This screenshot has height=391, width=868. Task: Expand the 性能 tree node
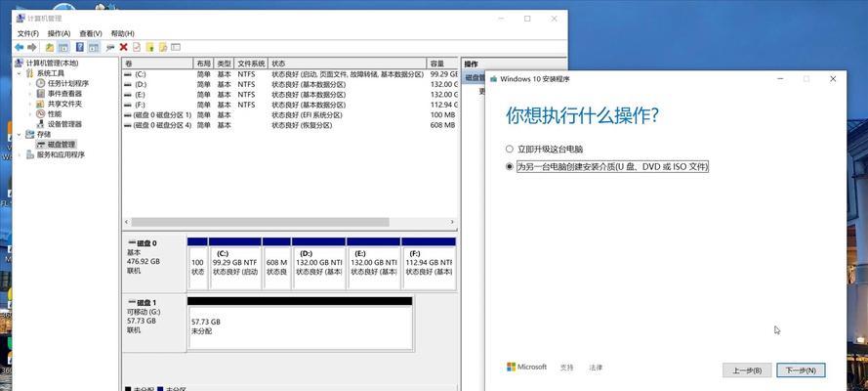(31, 113)
